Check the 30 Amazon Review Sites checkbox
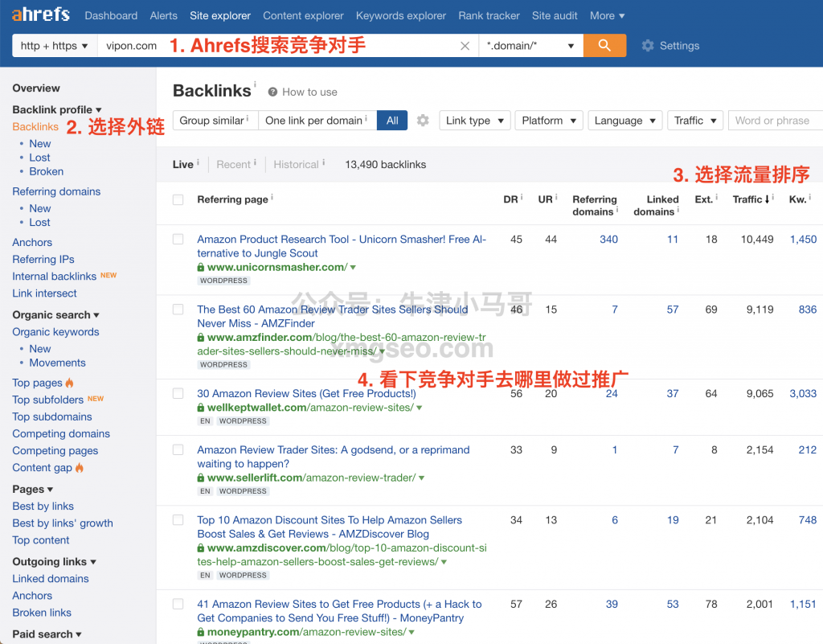This screenshot has height=644, width=823. coord(178,394)
